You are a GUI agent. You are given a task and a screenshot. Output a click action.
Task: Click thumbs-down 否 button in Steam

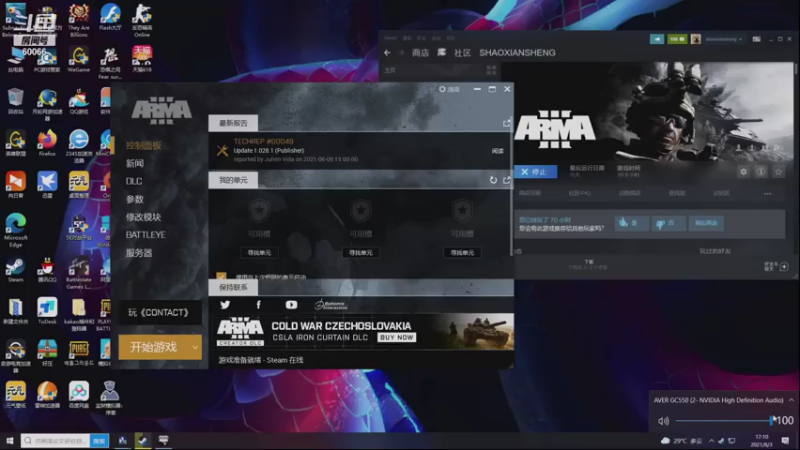tap(668, 223)
